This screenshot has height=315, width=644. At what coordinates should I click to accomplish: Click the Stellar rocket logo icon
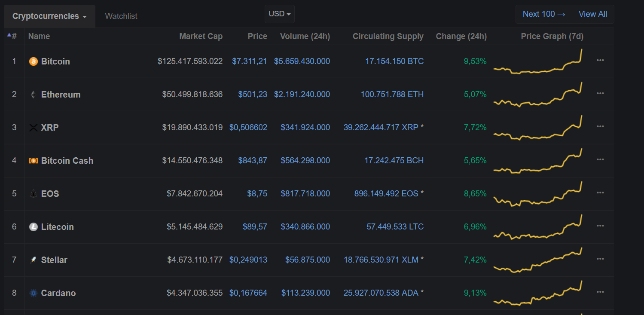[33, 260]
